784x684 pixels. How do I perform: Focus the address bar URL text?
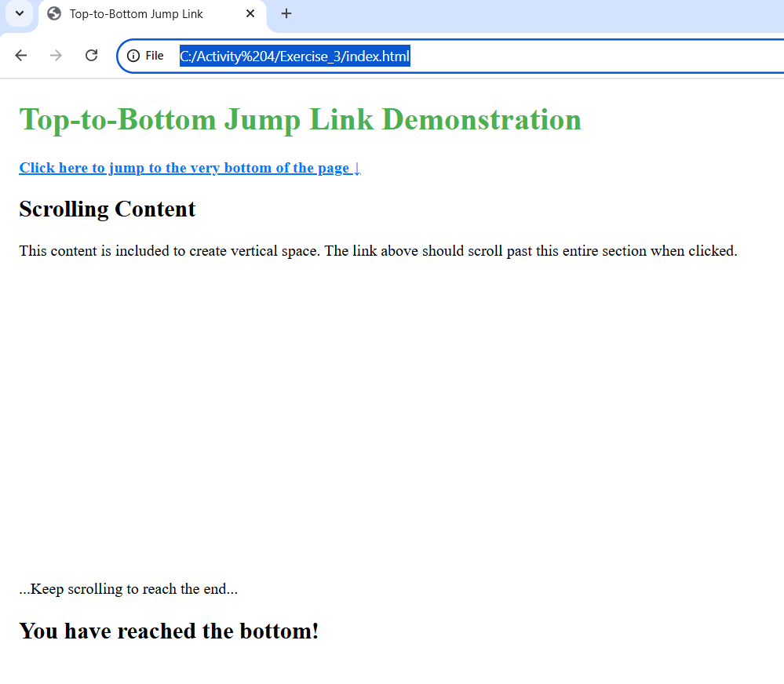click(x=294, y=56)
